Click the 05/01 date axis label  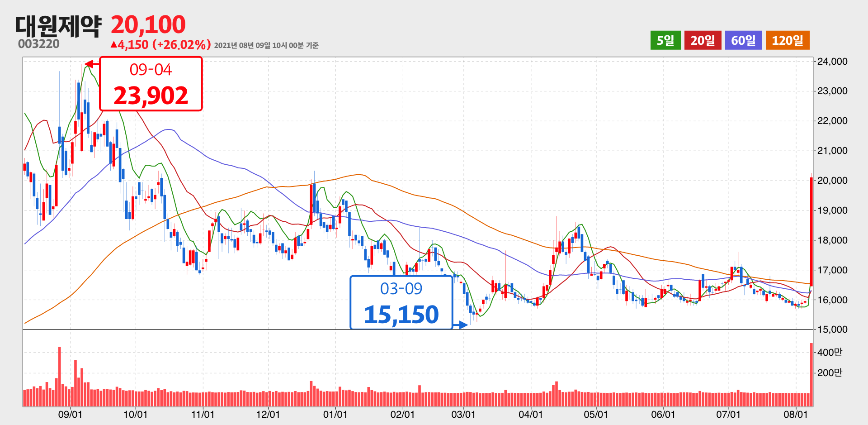tap(596, 414)
